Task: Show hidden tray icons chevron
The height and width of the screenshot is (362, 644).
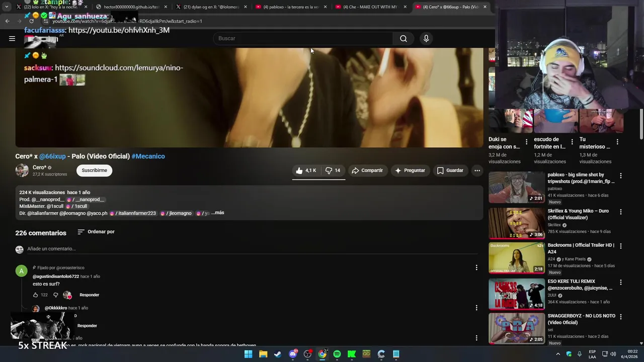Action: (x=557, y=354)
